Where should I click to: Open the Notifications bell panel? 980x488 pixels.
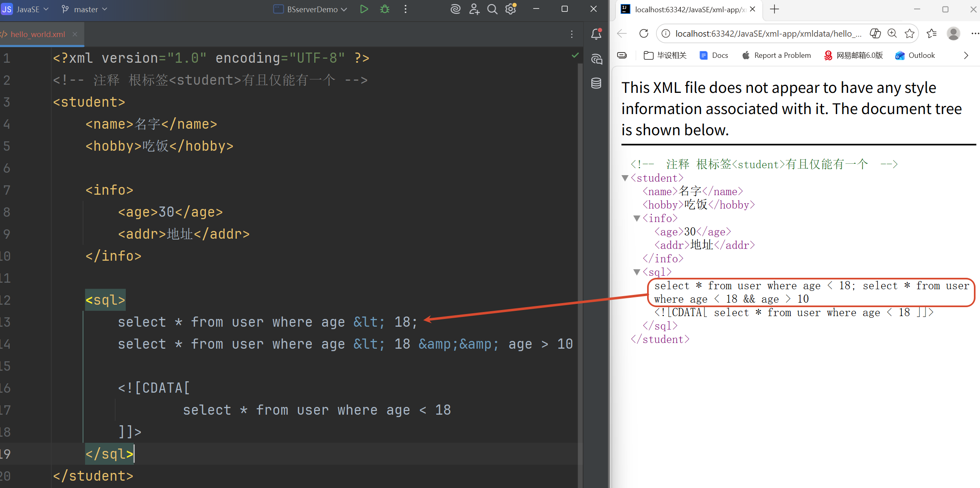click(596, 34)
